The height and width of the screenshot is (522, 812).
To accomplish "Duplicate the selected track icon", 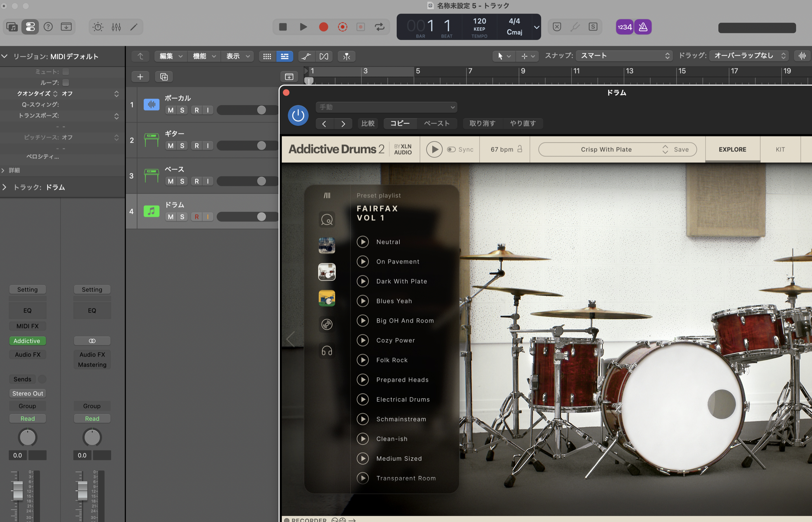I will click(x=164, y=77).
